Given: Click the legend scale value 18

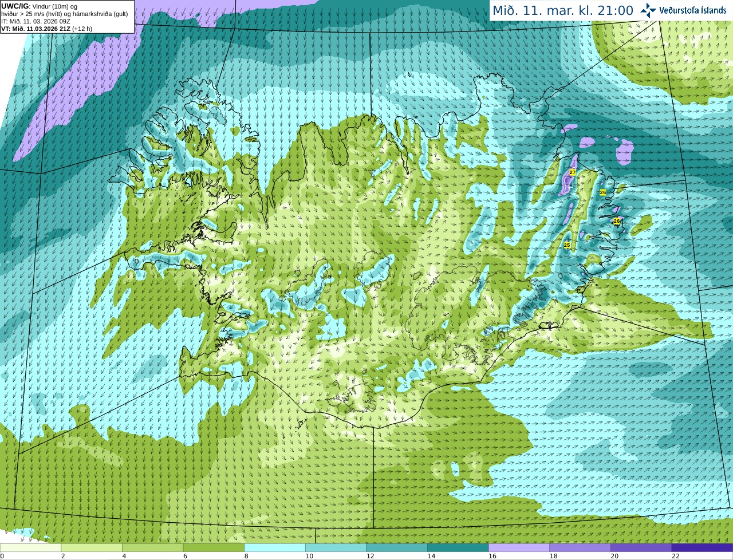Looking at the screenshot, I should click(553, 556).
